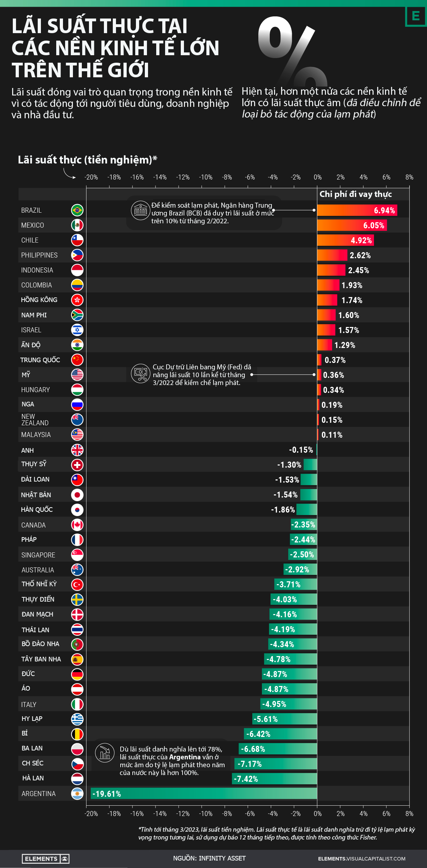The height and width of the screenshot is (868, 427).
Task: Click the Mexico 6.05% bar
Action: click(x=352, y=225)
